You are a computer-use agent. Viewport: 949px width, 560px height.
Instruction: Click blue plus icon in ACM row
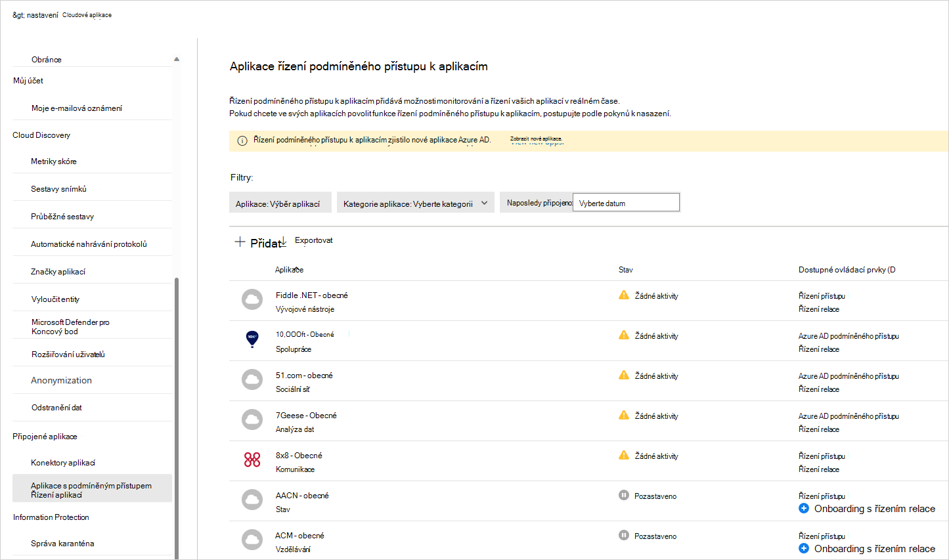804,548
